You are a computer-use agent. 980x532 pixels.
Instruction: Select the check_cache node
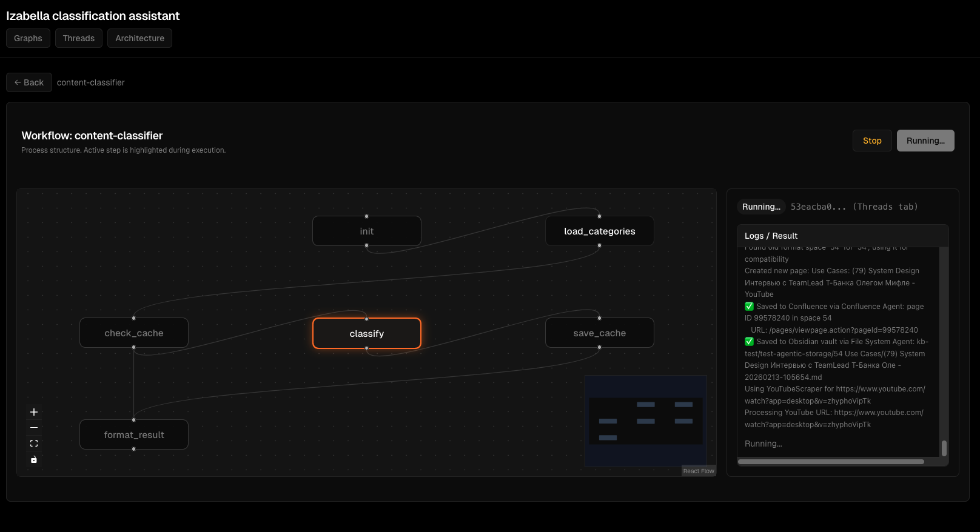pos(133,333)
